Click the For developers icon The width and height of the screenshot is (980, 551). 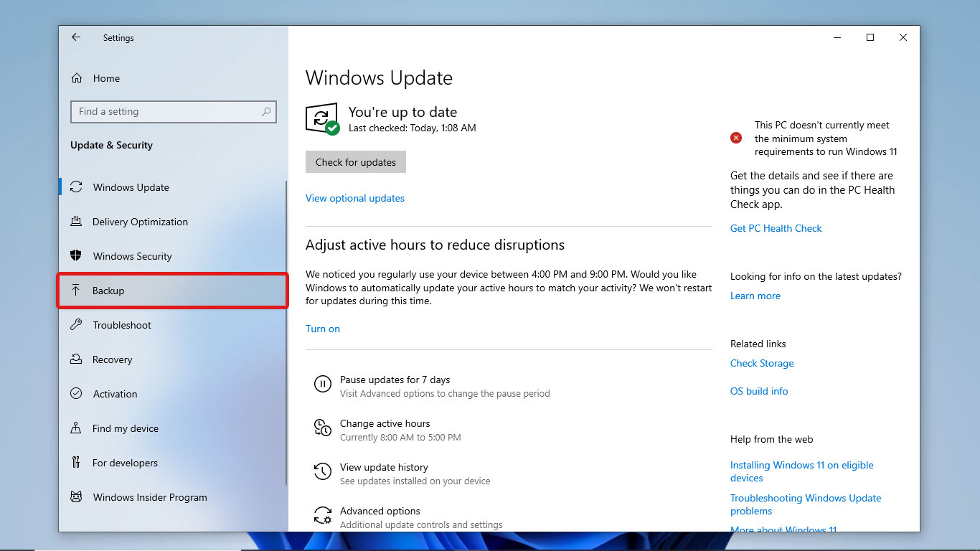tap(76, 463)
